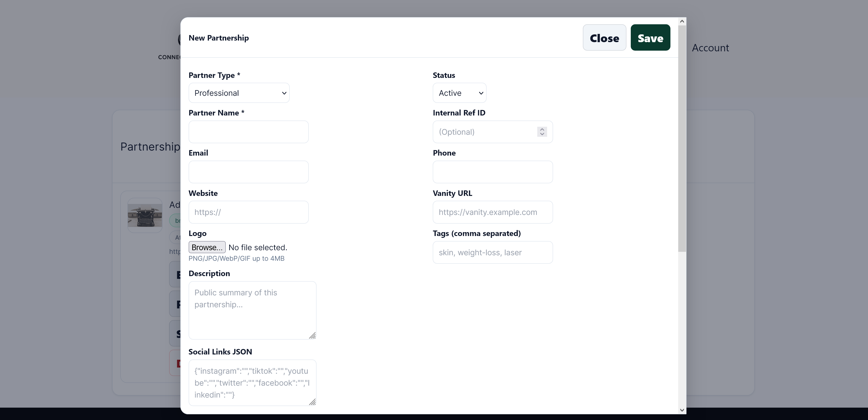Expand the Professional partner type selector
The height and width of the screenshot is (420, 868).
(239, 93)
